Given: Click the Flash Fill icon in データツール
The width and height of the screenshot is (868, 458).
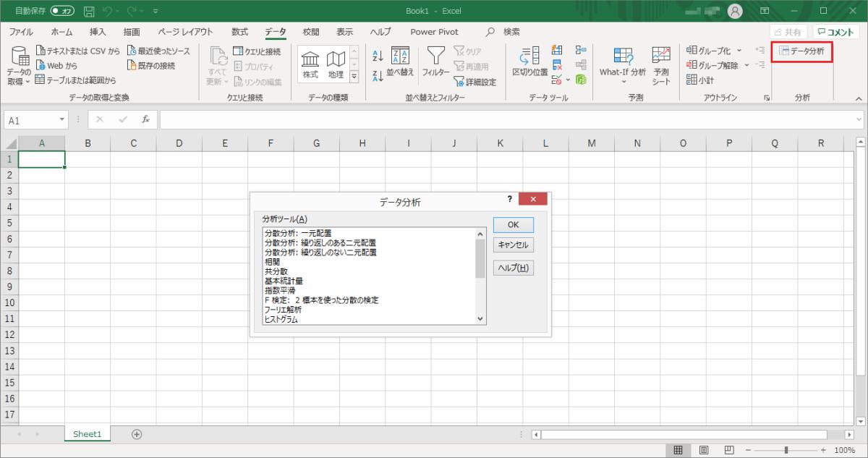Looking at the screenshot, I should pyautogui.click(x=558, y=50).
